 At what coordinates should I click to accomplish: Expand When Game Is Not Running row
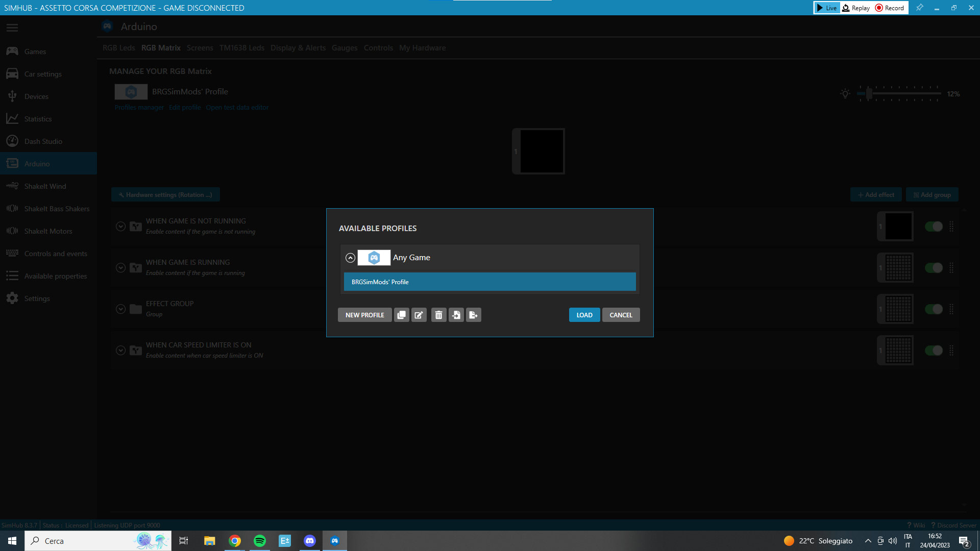click(120, 227)
